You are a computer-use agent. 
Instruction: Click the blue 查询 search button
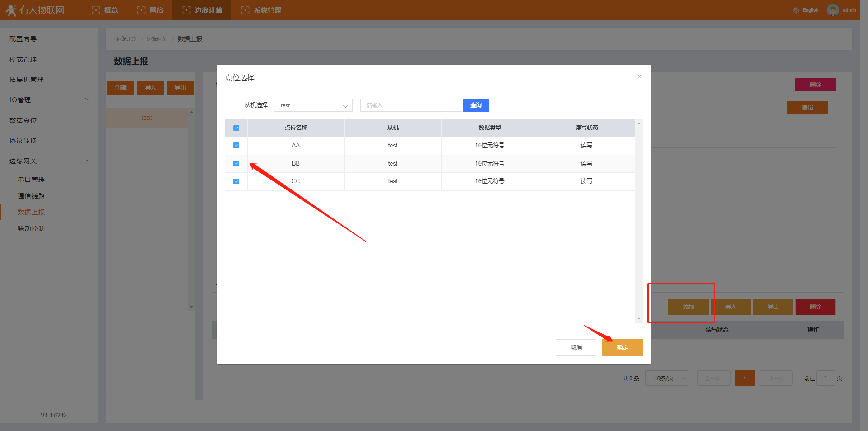click(476, 105)
